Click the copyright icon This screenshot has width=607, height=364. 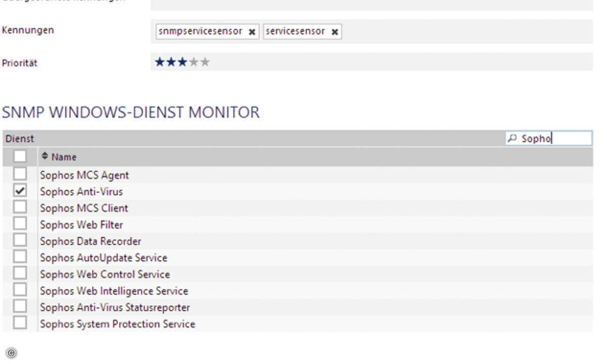click(x=11, y=353)
